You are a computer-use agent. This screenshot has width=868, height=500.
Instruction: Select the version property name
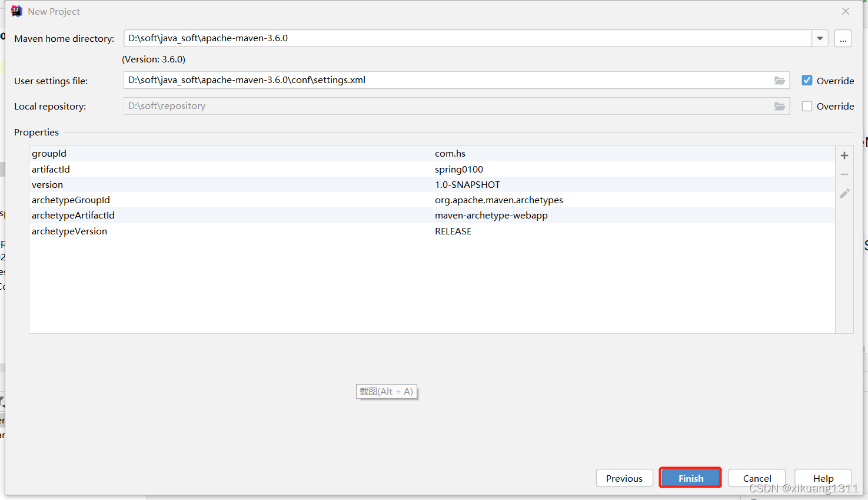click(47, 185)
